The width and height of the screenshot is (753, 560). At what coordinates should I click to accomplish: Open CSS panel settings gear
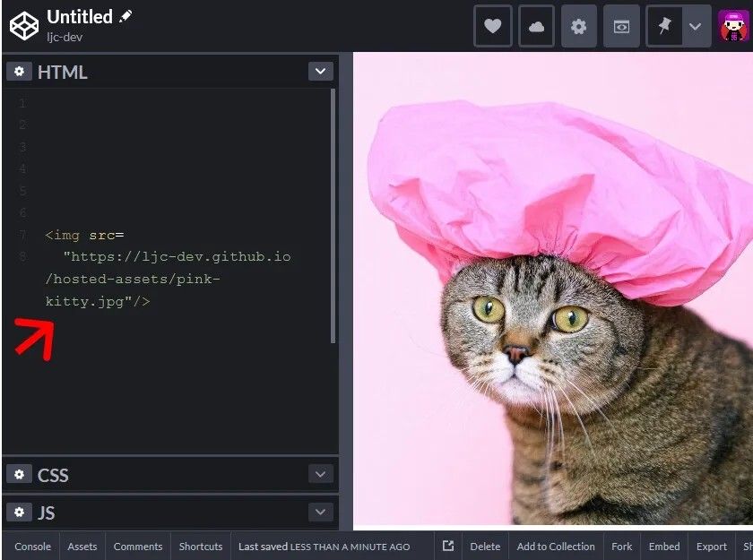[20, 474]
